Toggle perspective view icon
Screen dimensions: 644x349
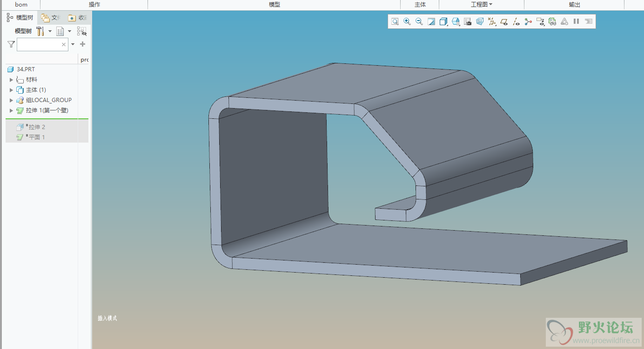coord(480,21)
